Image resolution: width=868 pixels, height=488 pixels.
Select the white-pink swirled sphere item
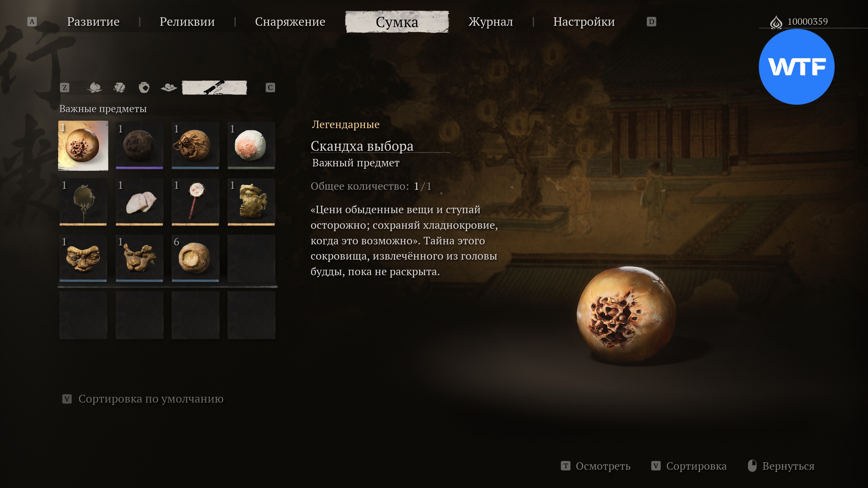tap(251, 145)
